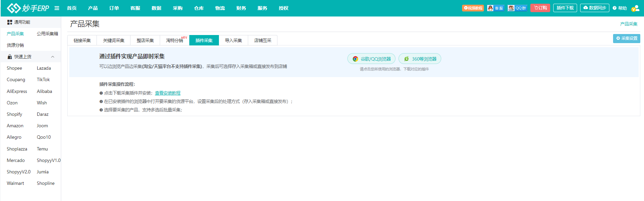
Task: Switch to the 关键词采集 tab
Action: click(x=113, y=40)
